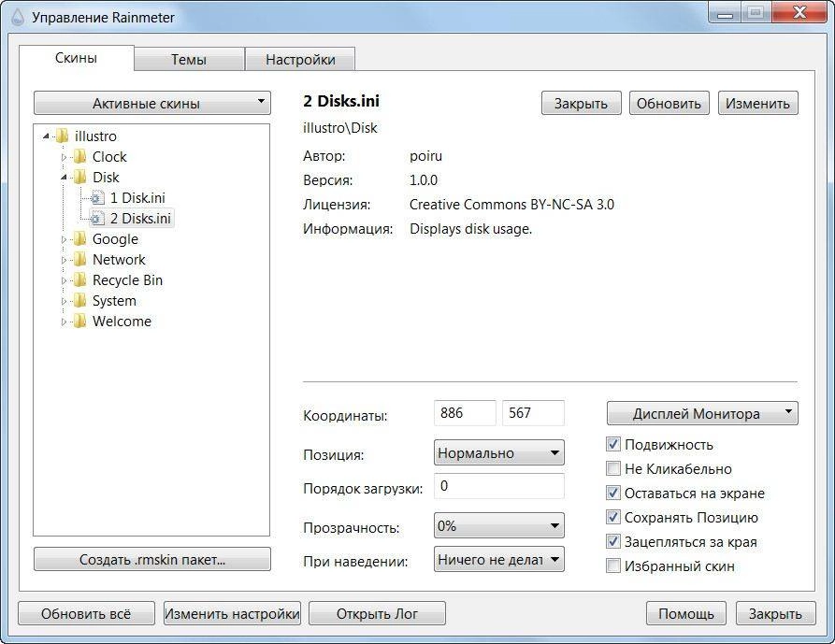Click the Displays disk usage. text
This screenshot has height=644, width=835.
tap(470, 229)
